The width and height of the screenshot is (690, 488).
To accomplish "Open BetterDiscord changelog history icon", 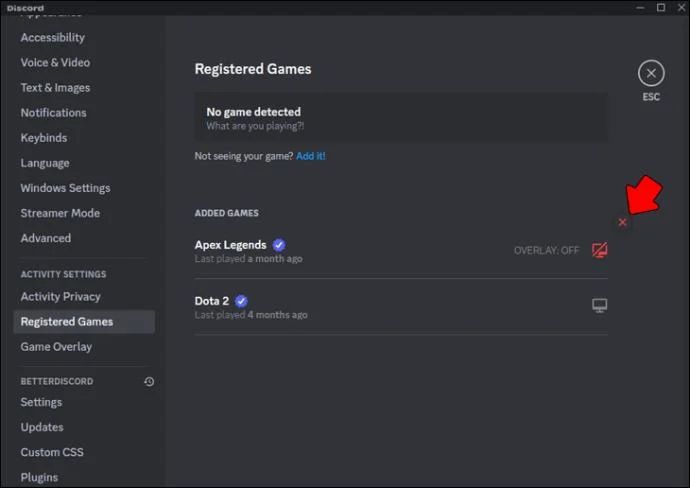I will tap(149, 382).
